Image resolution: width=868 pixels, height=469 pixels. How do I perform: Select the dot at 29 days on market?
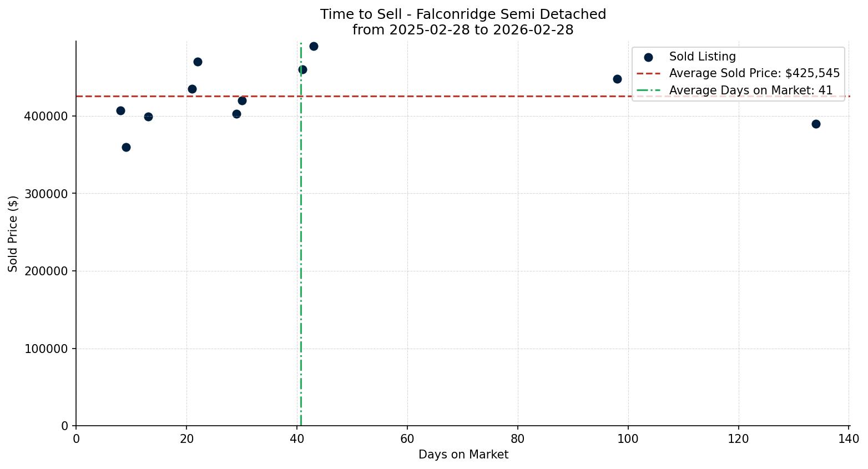[x=236, y=114]
